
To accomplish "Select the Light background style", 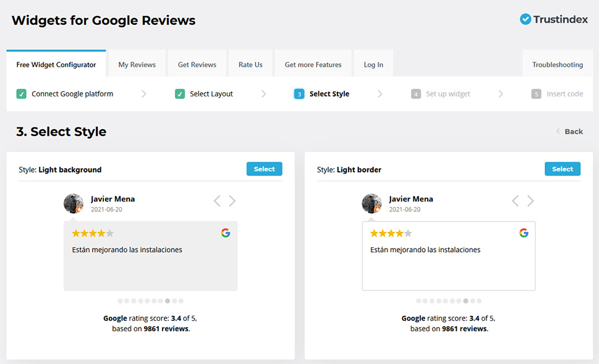I will (x=264, y=169).
